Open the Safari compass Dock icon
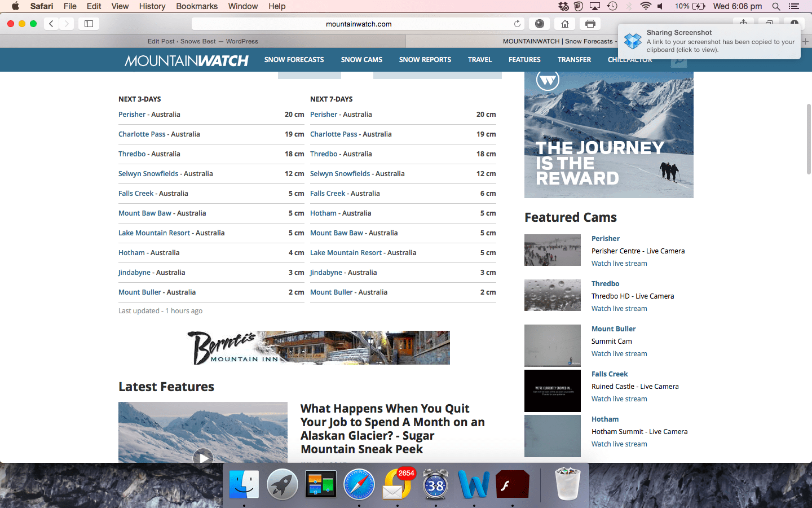Image resolution: width=812 pixels, height=508 pixels. coord(359,484)
